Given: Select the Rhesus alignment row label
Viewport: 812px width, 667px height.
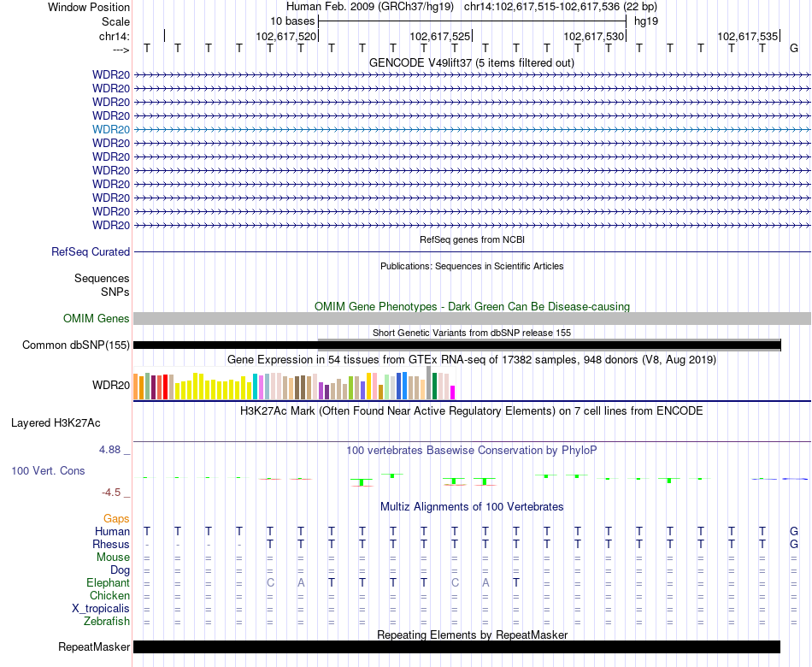Looking at the screenshot, I should click(111, 544).
